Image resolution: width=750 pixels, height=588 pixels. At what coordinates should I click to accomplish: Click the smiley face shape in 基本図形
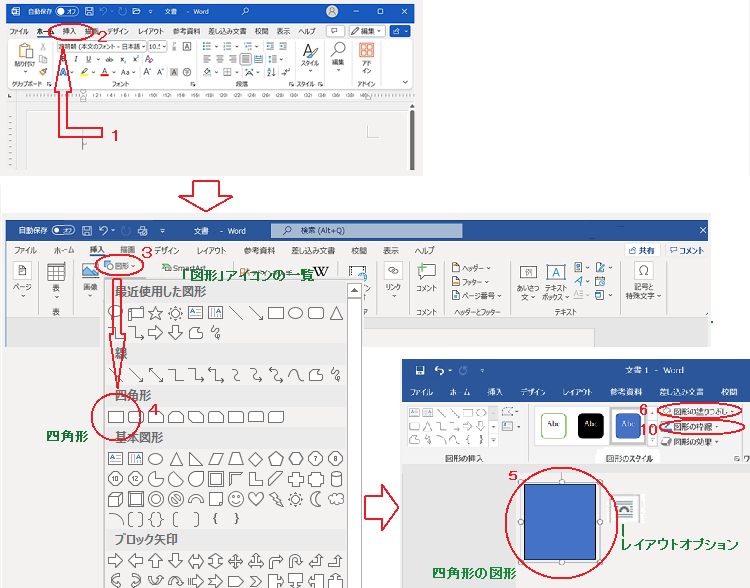(235, 498)
